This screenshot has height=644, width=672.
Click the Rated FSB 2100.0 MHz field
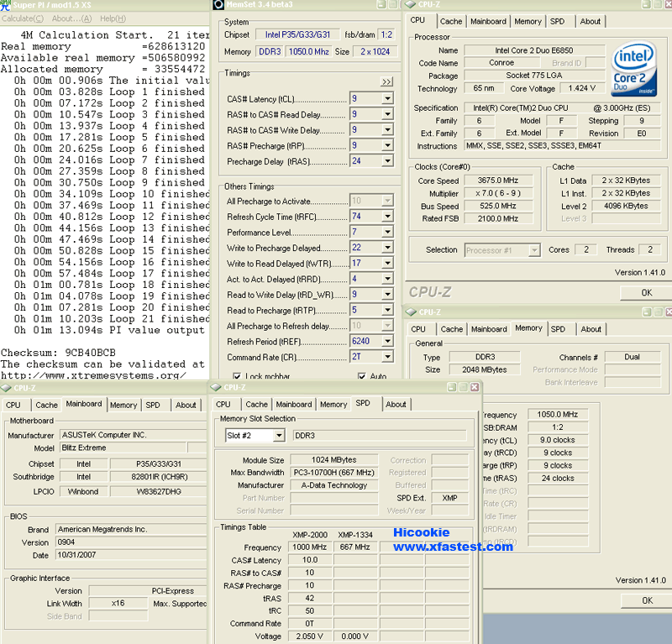(x=498, y=218)
